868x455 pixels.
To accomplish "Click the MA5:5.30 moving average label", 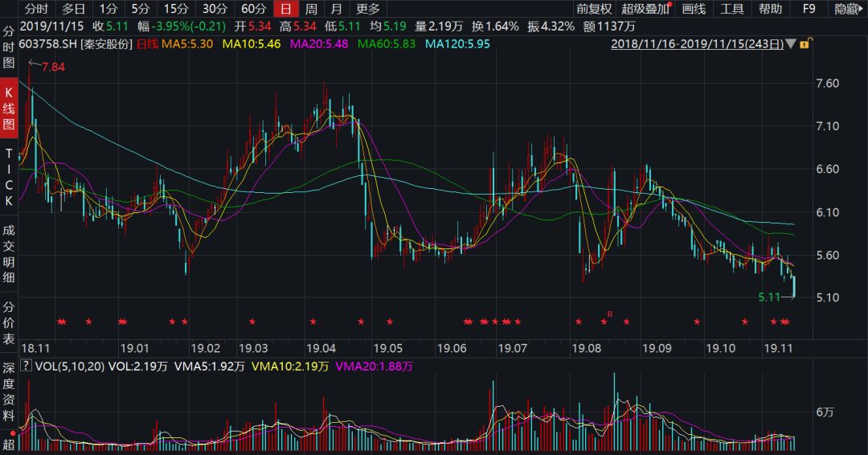I will click(x=187, y=44).
